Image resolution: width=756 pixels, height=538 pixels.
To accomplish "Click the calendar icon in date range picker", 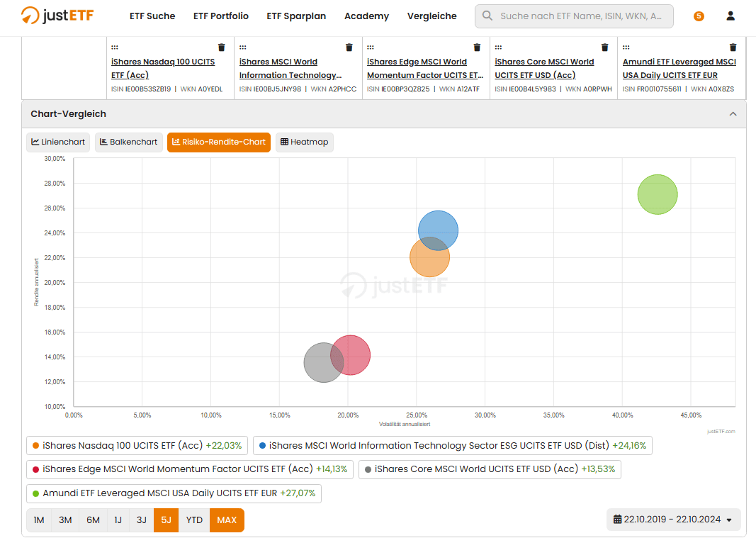I will coord(617,519).
